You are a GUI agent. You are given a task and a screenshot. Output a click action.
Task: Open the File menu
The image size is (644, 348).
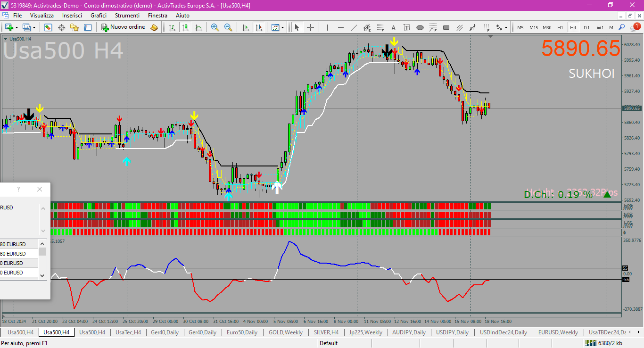[x=17, y=15]
